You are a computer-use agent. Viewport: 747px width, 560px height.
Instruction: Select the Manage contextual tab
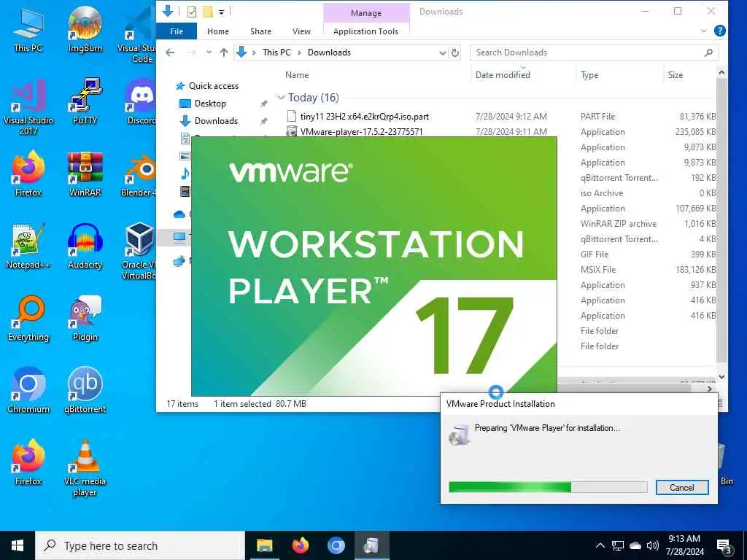366,13
